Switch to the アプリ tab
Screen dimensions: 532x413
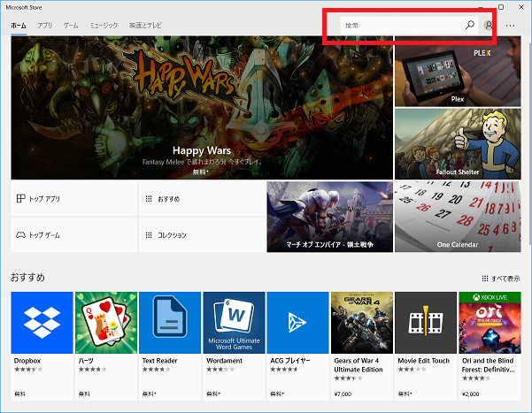click(44, 26)
